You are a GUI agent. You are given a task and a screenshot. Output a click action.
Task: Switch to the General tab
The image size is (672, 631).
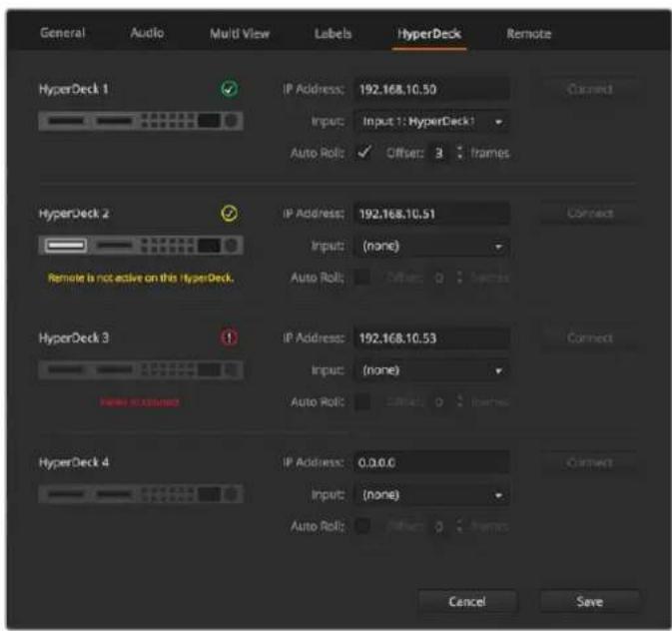click(x=63, y=33)
